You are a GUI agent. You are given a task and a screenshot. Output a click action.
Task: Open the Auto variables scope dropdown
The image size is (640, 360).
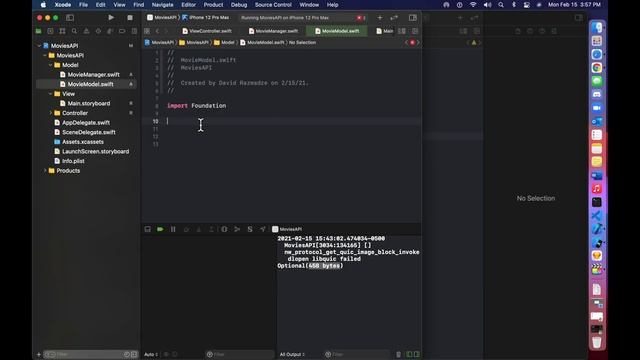150,354
